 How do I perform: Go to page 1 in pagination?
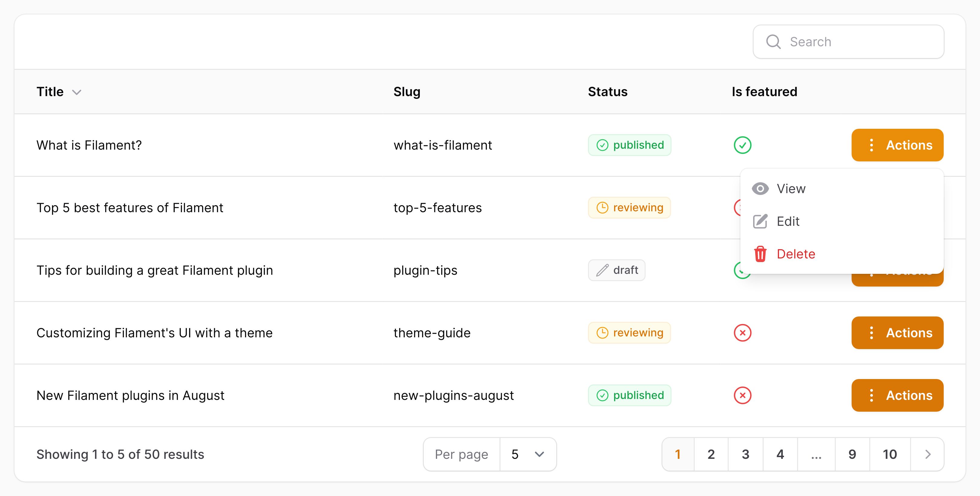click(678, 455)
